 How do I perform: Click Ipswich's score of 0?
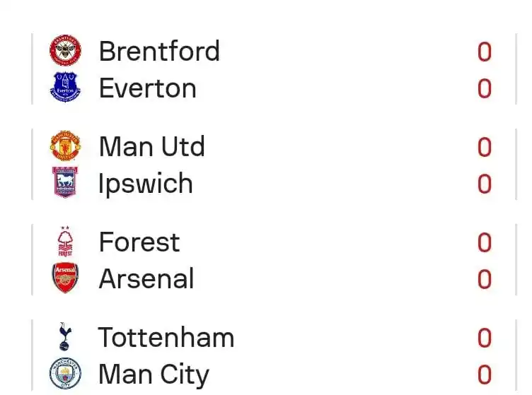click(x=484, y=184)
